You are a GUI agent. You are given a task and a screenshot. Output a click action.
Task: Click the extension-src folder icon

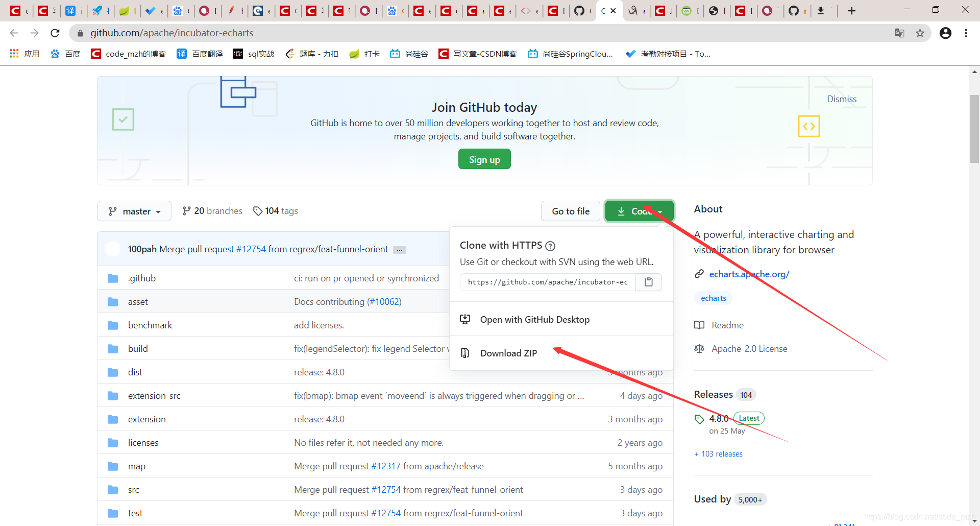coord(113,396)
